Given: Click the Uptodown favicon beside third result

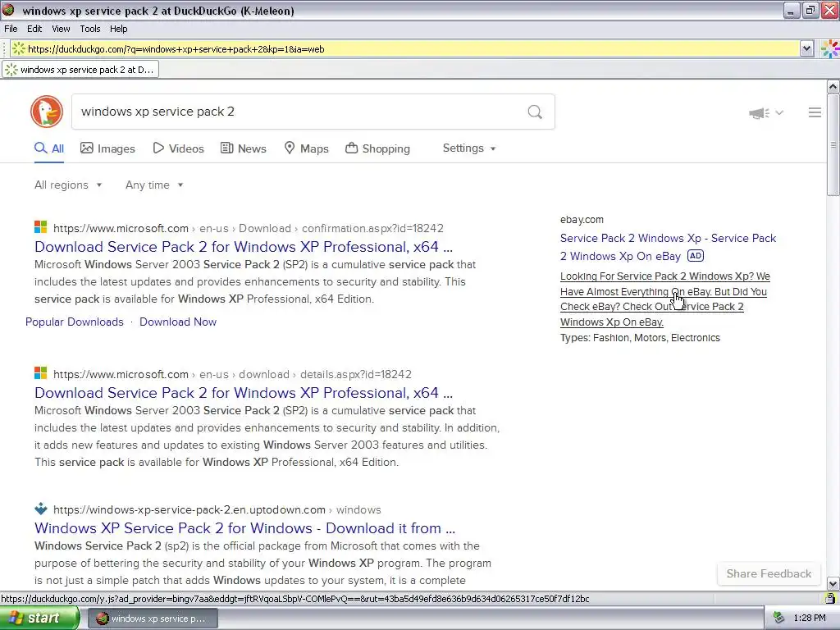Looking at the screenshot, I should (41, 509).
